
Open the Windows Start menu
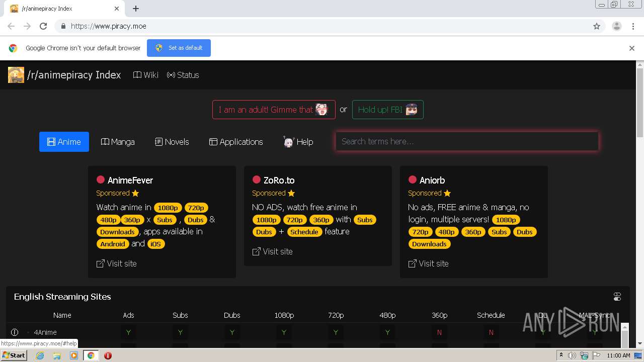pos(14,355)
